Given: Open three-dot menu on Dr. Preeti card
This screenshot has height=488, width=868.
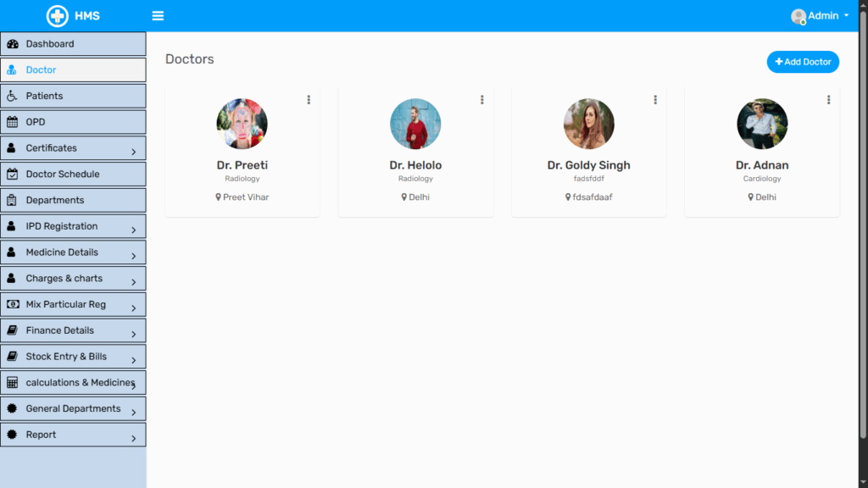Looking at the screenshot, I should pyautogui.click(x=309, y=100).
